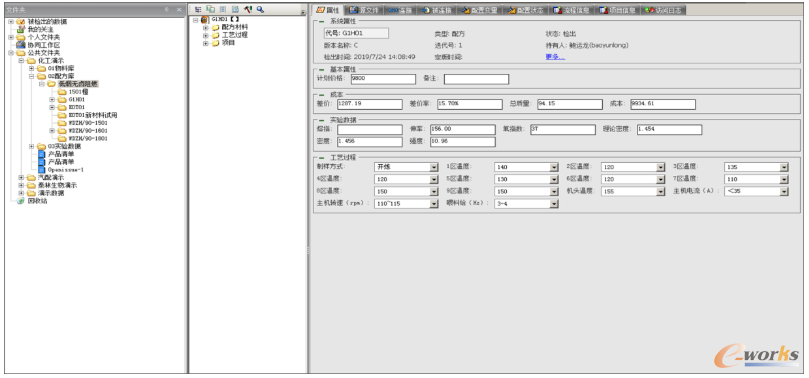Open the 机头温度 dropdown
The image size is (809, 378).
tap(660, 191)
